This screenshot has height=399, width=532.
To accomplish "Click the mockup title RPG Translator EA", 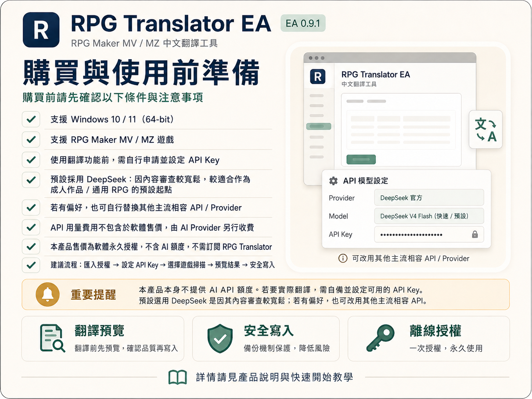I will (x=375, y=75).
